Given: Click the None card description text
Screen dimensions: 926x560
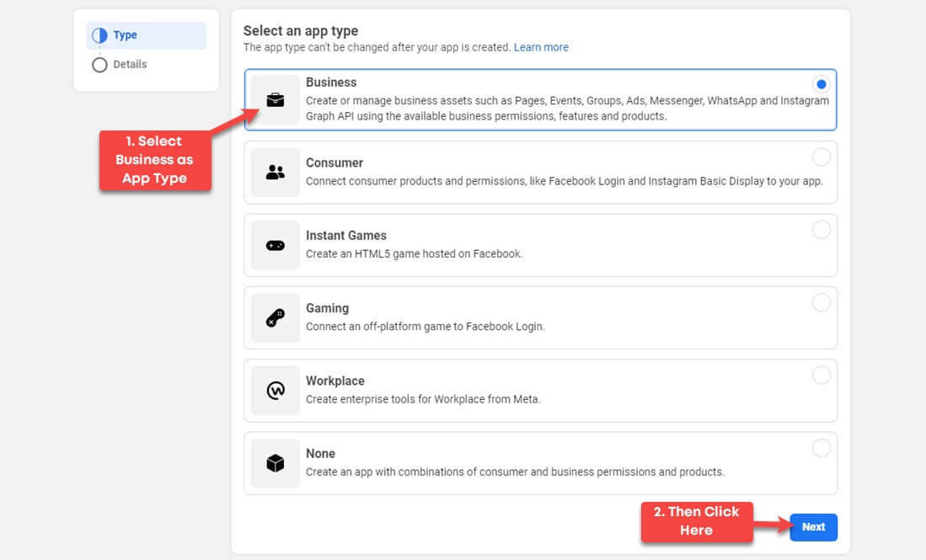Looking at the screenshot, I should click(x=515, y=472).
